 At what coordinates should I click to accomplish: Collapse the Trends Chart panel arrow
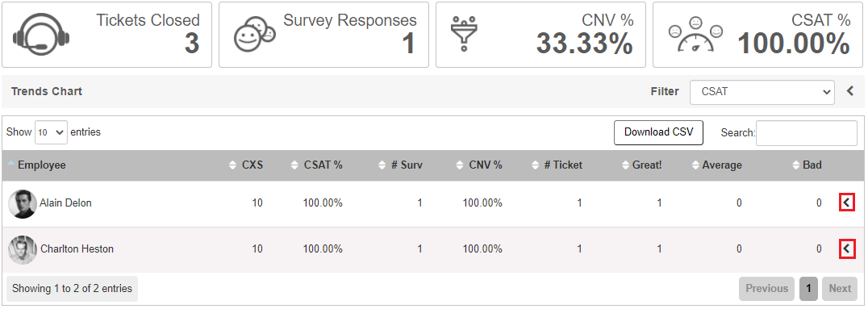pyautogui.click(x=850, y=91)
